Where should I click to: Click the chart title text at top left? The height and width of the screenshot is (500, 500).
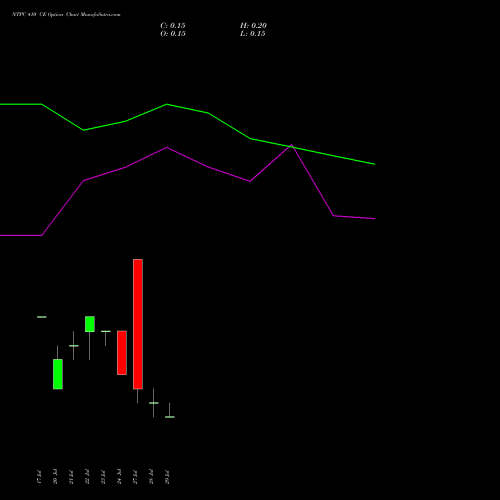coord(66,15)
